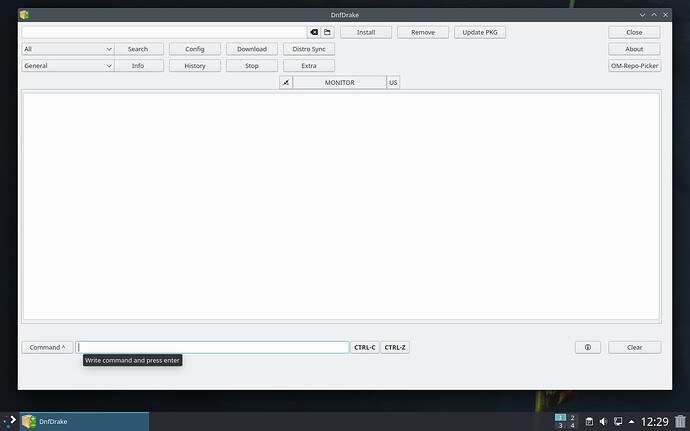The width and height of the screenshot is (690, 431).
Task: Launch OM-Repo-Picker
Action: pyautogui.click(x=634, y=66)
